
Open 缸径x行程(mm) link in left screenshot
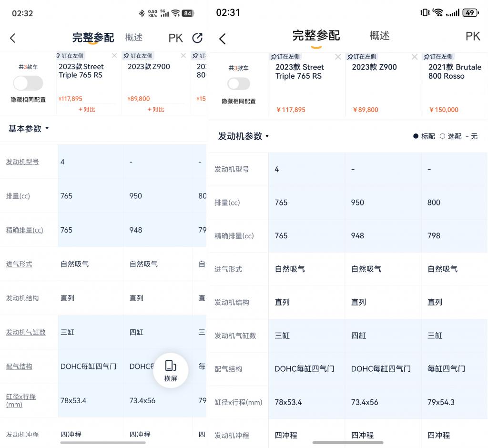pos(21,400)
